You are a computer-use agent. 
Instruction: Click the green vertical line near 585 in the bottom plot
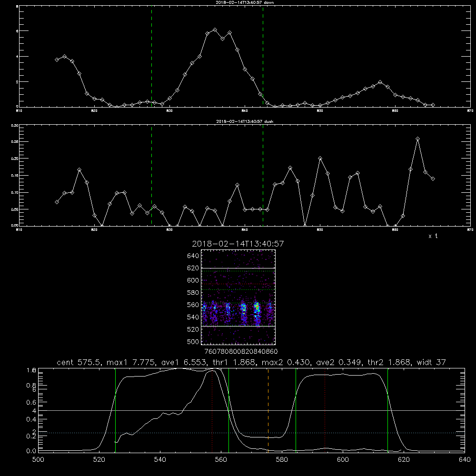click(296, 410)
